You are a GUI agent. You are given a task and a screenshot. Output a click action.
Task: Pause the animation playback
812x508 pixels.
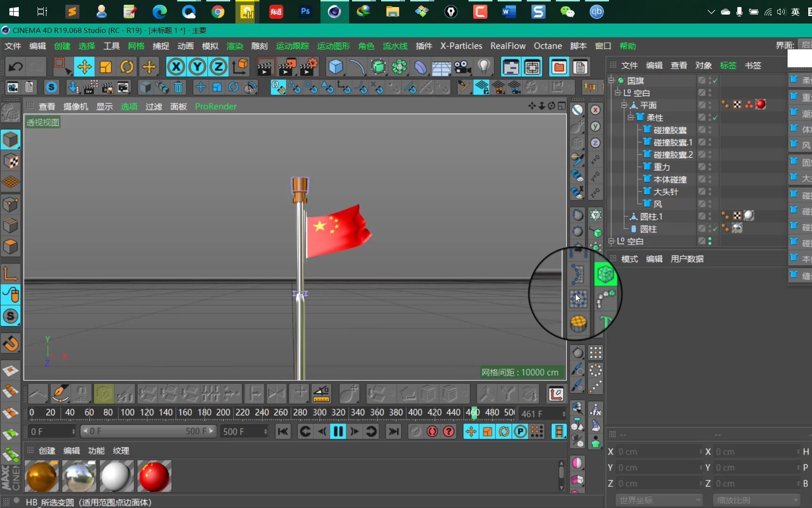click(338, 431)
